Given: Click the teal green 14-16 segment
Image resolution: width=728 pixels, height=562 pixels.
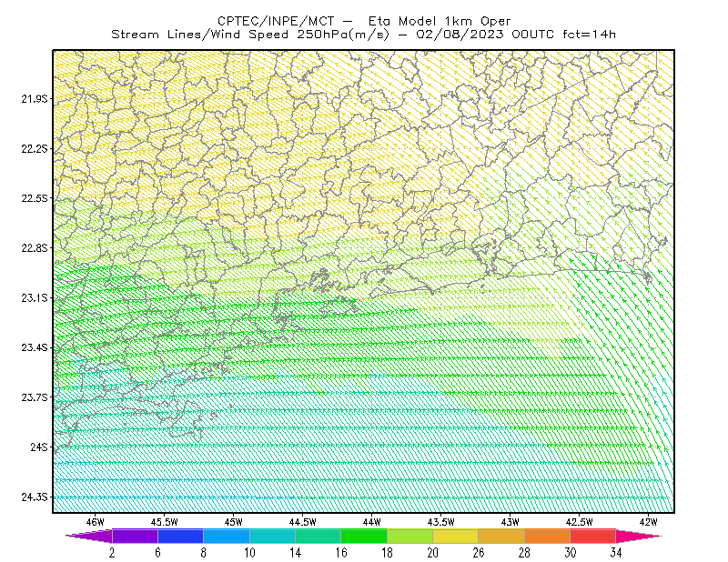Looking at the screenshot, I should [x=318, y=536].
